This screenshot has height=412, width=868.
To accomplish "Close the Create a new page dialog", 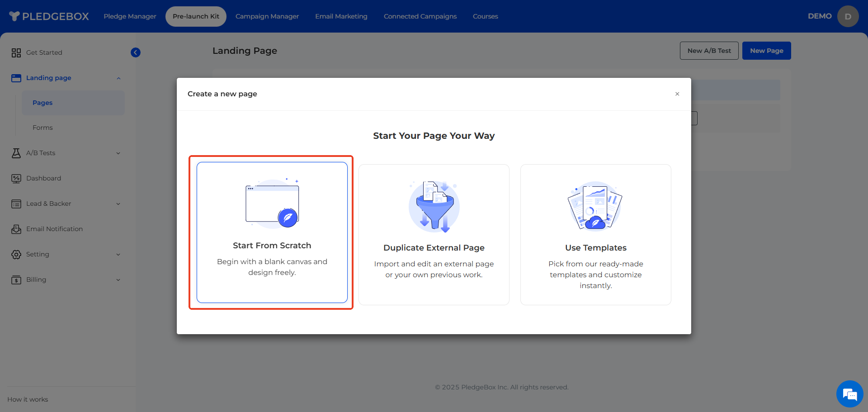I will 677,94.
